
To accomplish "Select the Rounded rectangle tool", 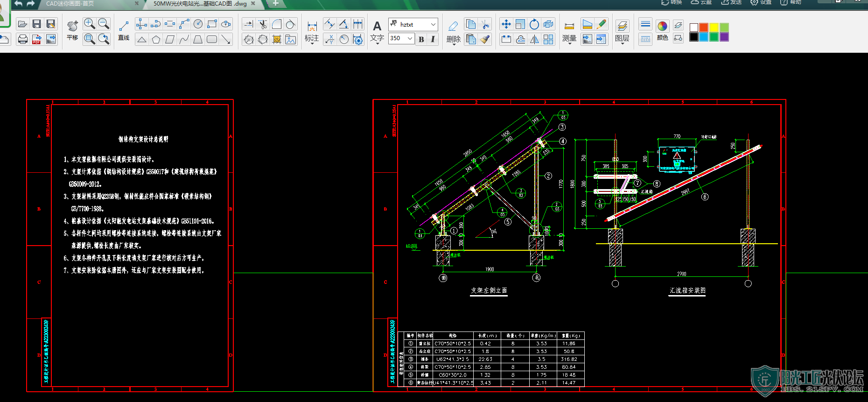I will [212, 39].
